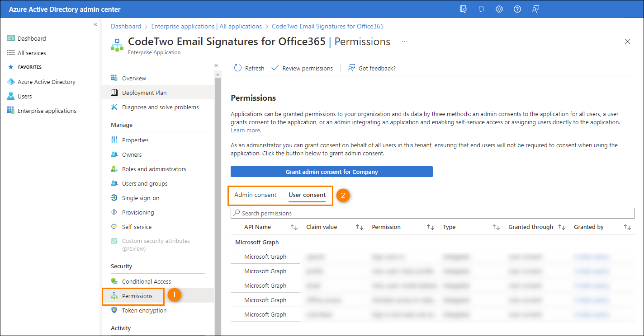Sort table by Permission column arrows
This screenshot has height=336, width=644.
pyautogui.click(x=431, y=227)
